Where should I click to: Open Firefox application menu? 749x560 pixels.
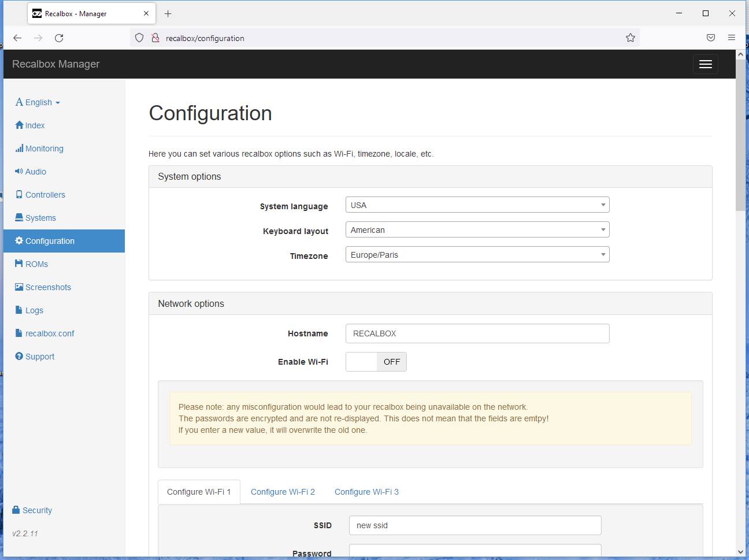[x=732, y=38]
